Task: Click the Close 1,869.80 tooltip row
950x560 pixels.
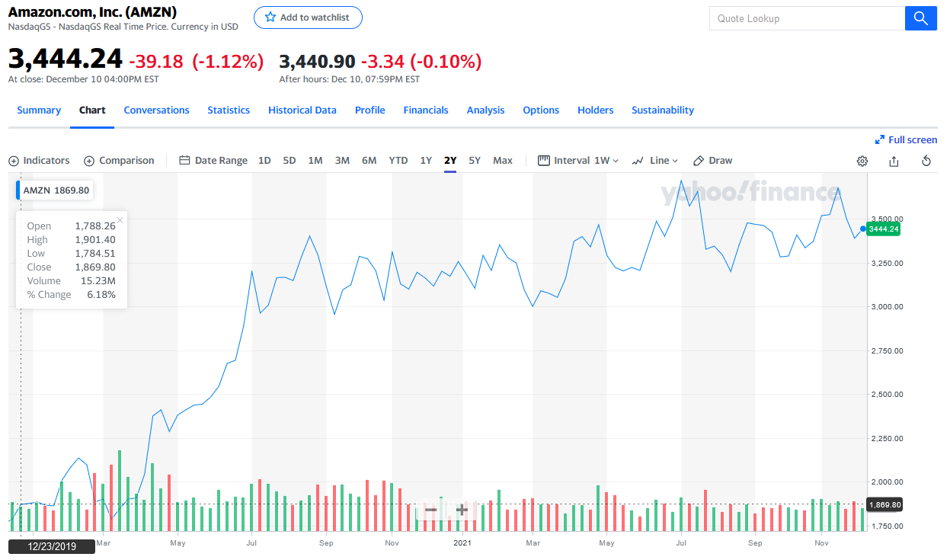Action: (72, 267)
